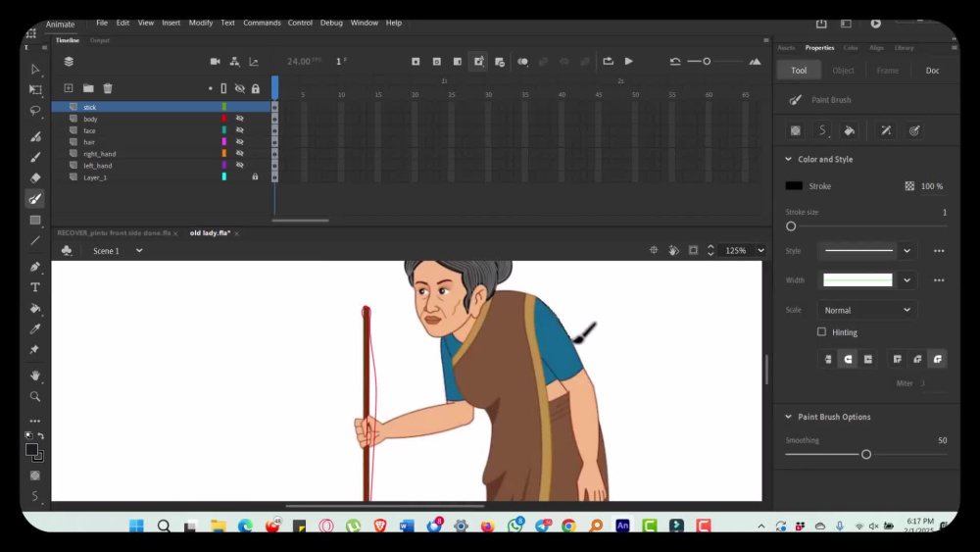This screenshot has height=552, width=980.
Task: Open taskbar Search icon
Action: pos(164,526)
